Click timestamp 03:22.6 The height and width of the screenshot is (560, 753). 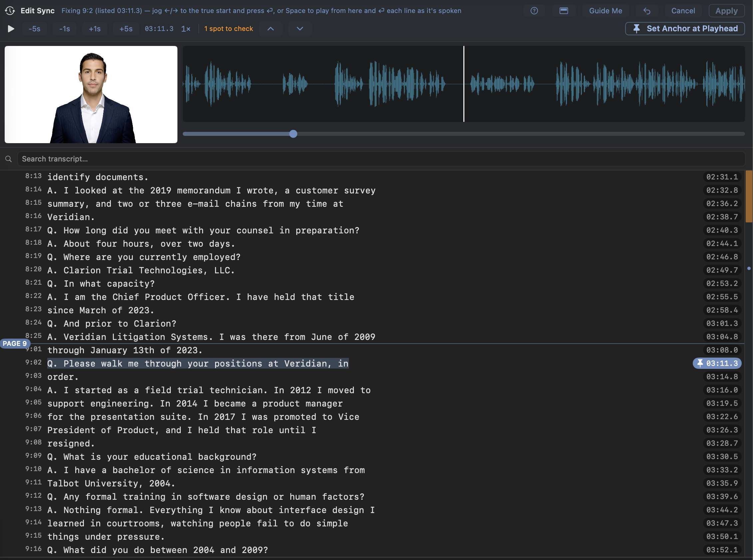[x=722, y=417]
